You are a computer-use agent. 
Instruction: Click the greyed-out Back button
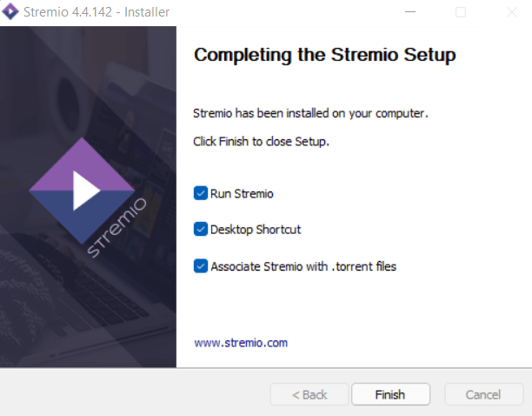coord(309,394)
